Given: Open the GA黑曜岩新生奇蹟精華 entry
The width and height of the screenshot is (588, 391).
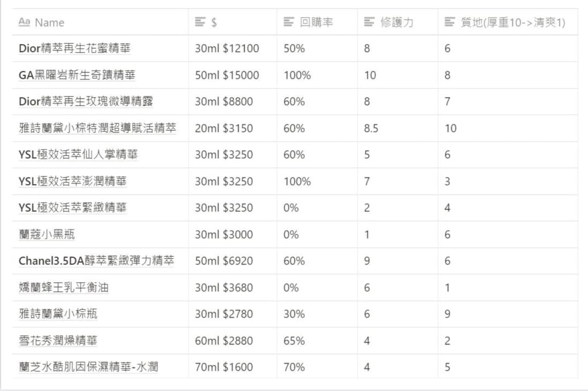Looking at the screenshot, I should [77, 75].
